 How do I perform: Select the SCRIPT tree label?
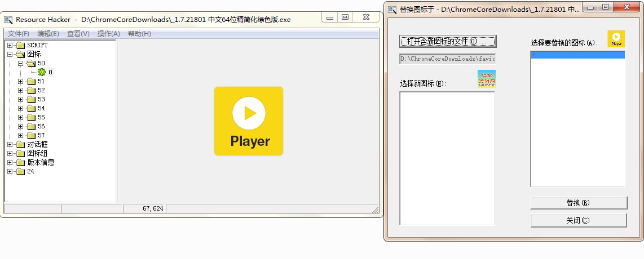[37, 45]
